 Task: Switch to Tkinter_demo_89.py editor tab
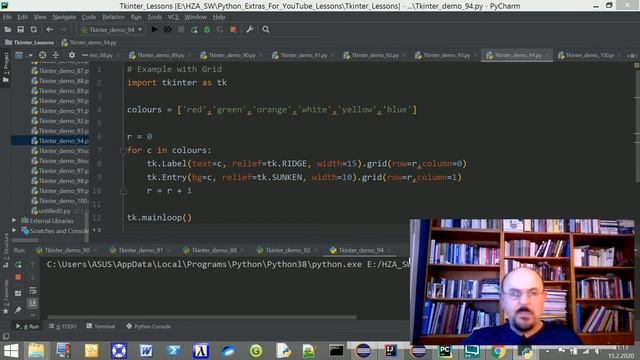tap(160, 55)
